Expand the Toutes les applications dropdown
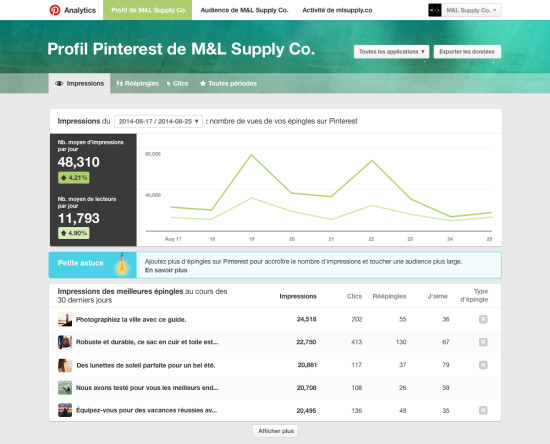The image size is (550, 444). (391, 52)
